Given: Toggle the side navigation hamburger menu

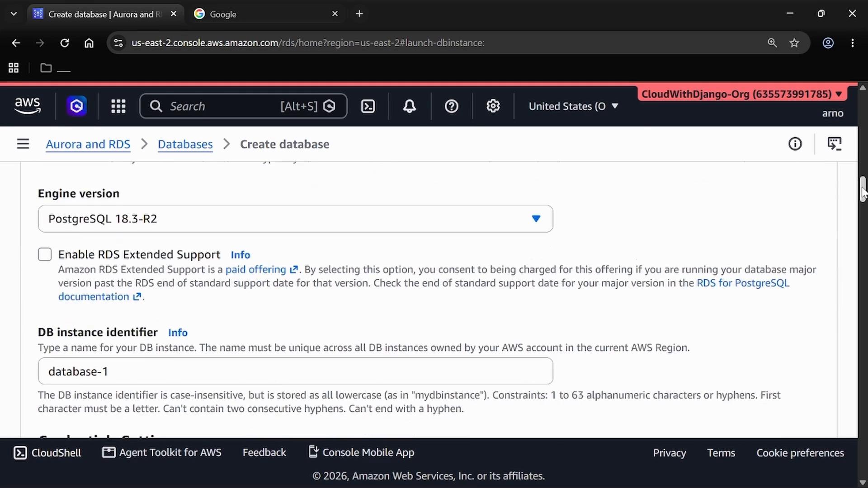Looking at the screenshot, I should [23, 144].
